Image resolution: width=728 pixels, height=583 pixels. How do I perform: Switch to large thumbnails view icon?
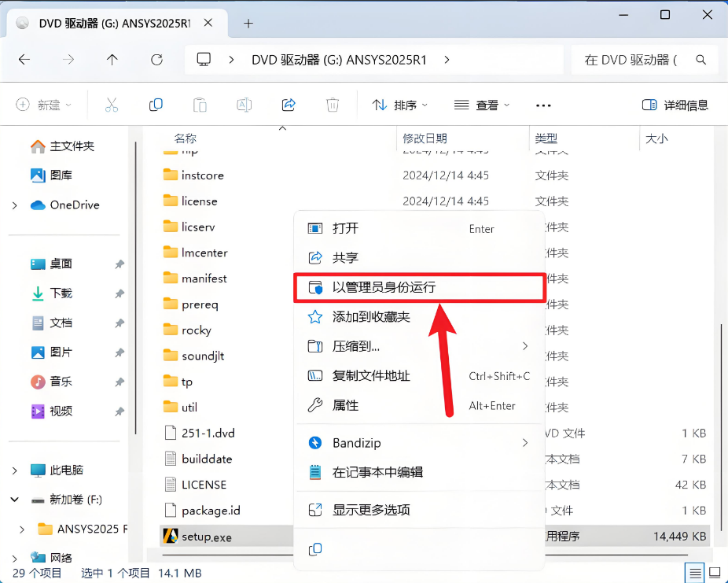[x=715, y=574]
